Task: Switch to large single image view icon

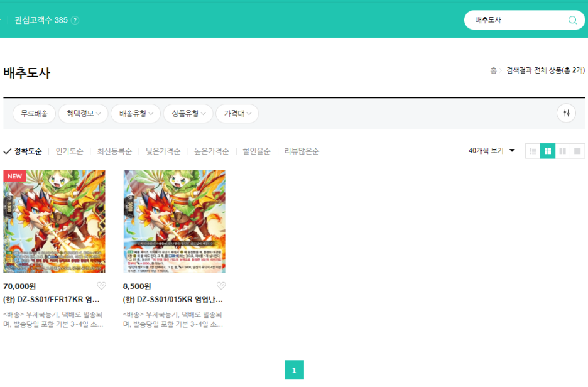Action: (577, 151)
